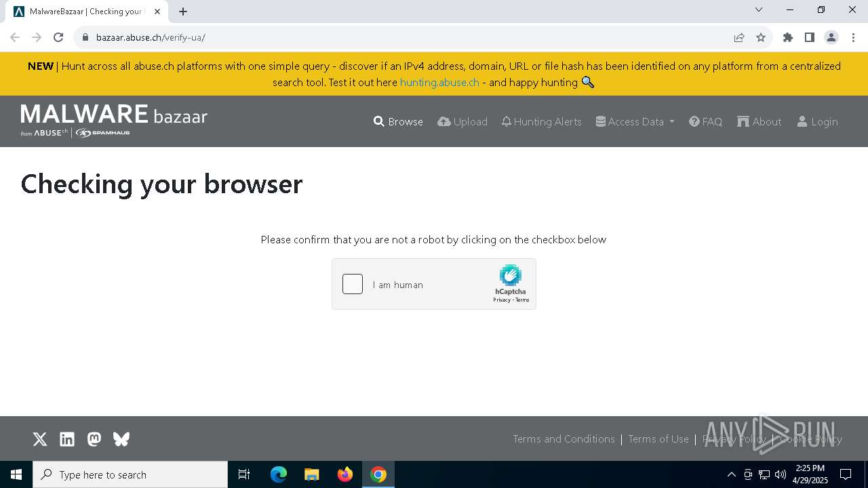Open Privacy Policy footer link
The height and width of the screenshot is (488, 868).
click(734, 439)
